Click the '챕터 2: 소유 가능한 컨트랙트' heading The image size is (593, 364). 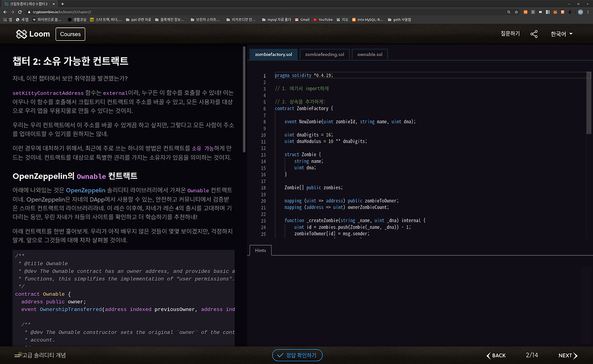(70, 61)
